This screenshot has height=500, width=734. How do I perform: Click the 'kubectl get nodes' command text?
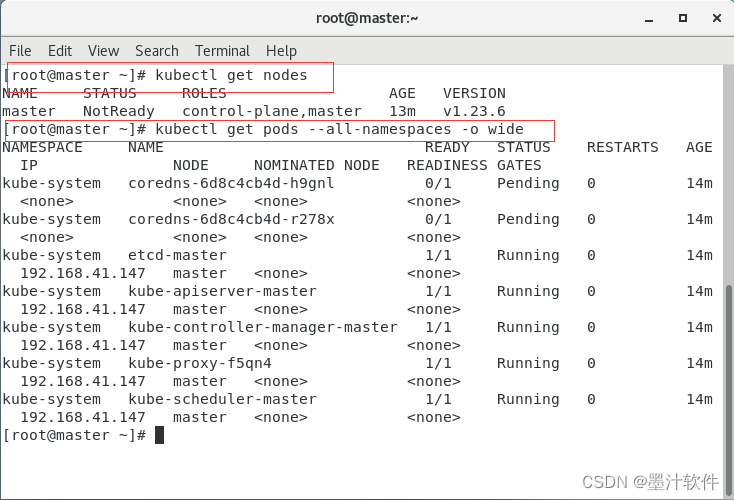pos(231,75)
